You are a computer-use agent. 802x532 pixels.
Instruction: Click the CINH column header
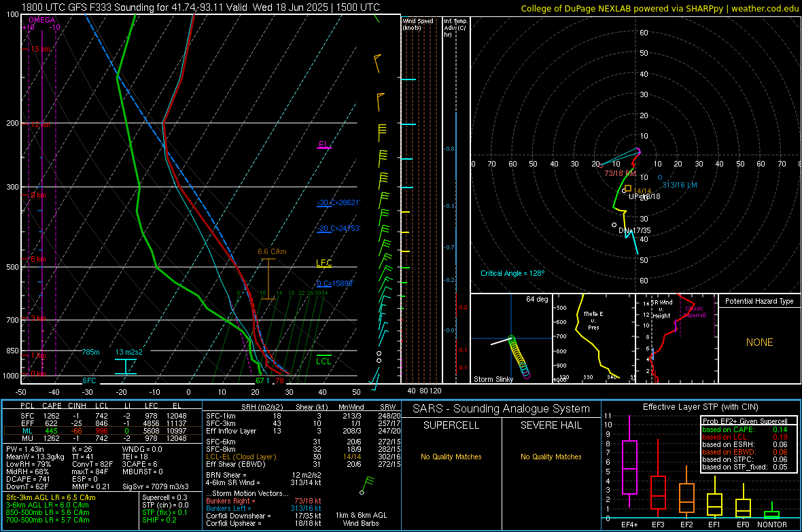77,406
